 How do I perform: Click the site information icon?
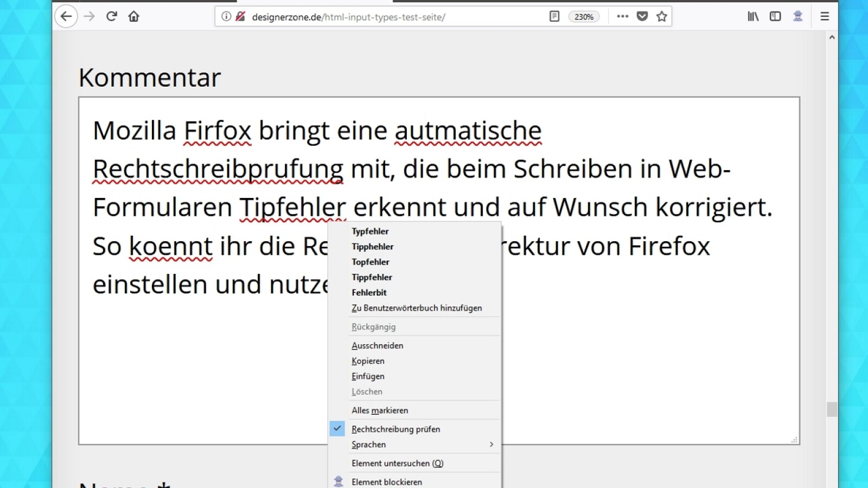coord(226,16)
